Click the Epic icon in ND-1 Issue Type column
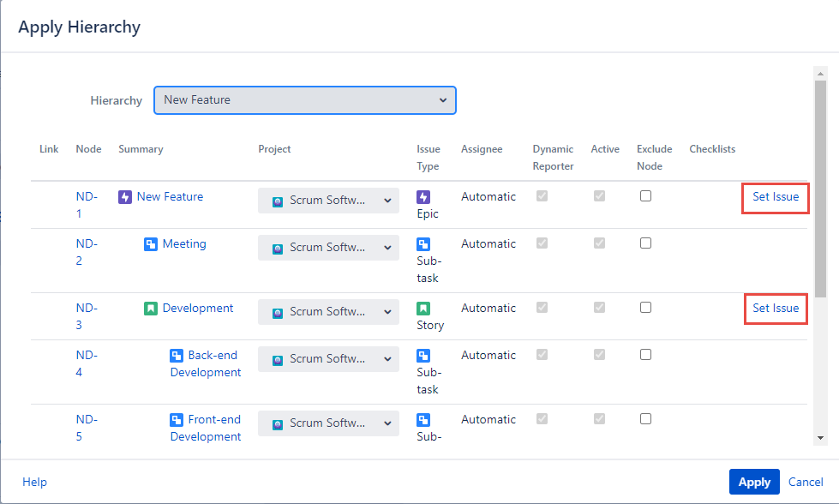839x504 pixels. [423, 197]
